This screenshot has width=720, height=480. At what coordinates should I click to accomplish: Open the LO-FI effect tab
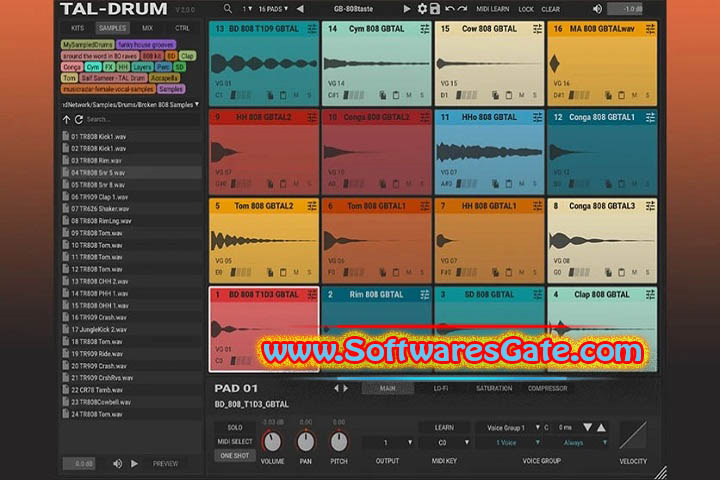441,389
